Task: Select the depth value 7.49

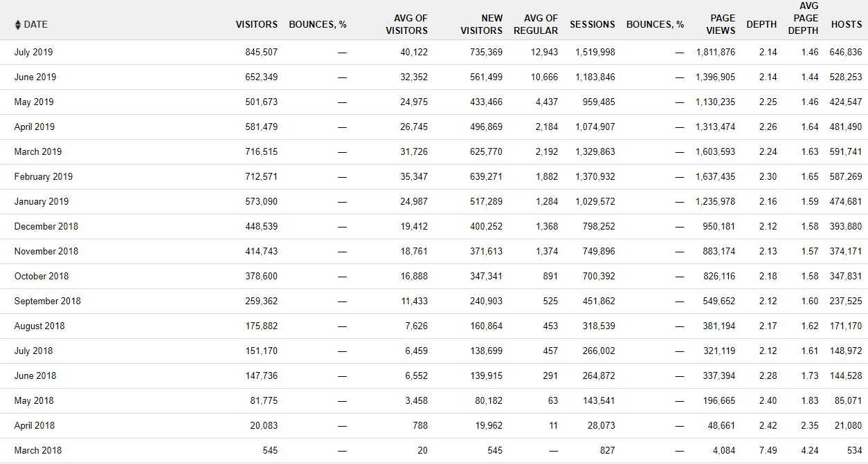Action: (x=767, y=451)
